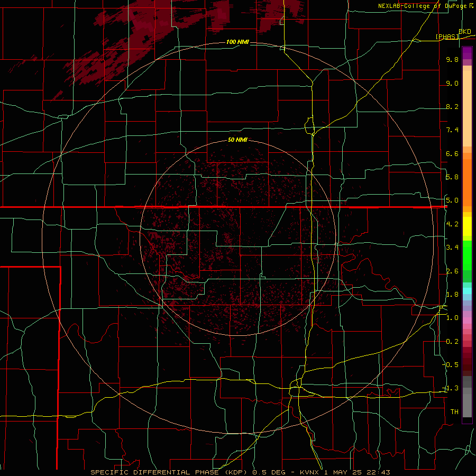This screenshot has width=476, height=476.
Task: Click the 5.8 value on the legend
Action: point(452,177)
